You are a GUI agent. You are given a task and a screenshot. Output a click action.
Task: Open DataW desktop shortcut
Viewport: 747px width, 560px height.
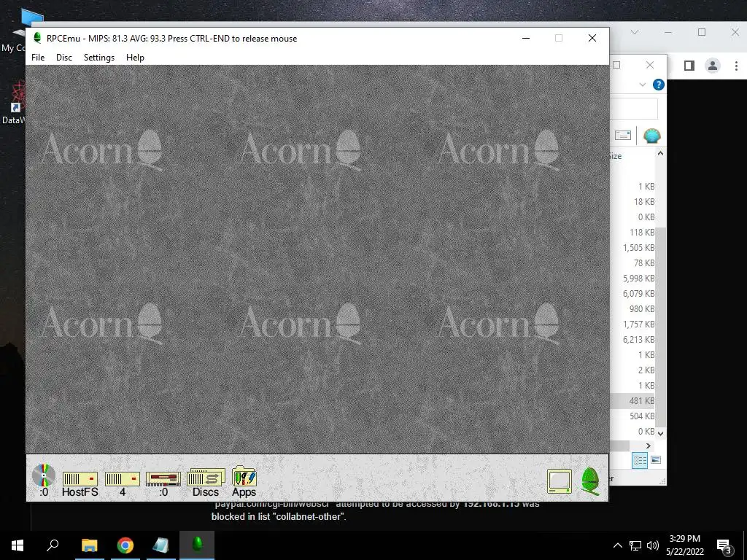click(13, 102)
